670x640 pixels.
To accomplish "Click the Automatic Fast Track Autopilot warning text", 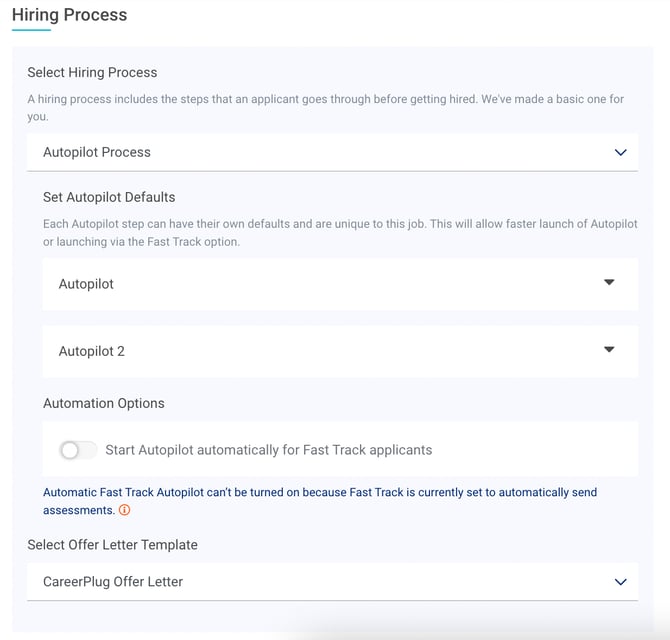I will point(320,493).
